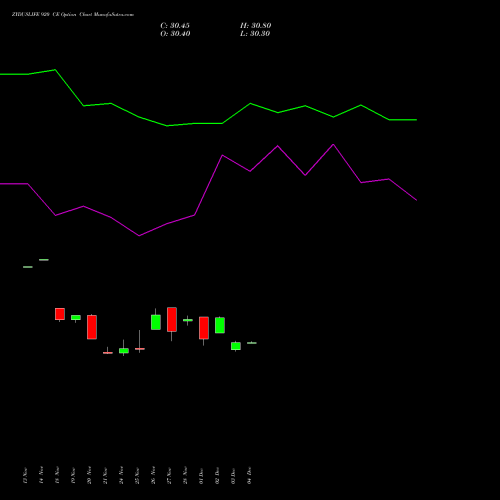Select the 27 Nov date label

[169, 476]
